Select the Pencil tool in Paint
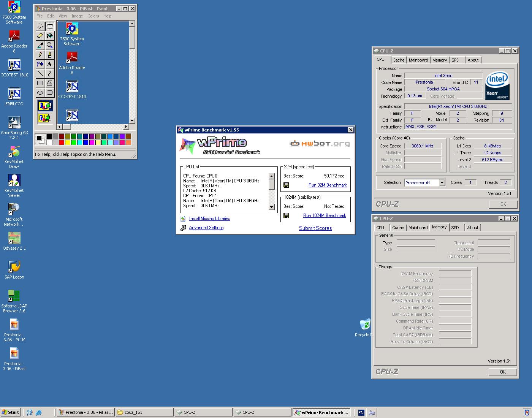This screenshot has width=532, height=418. pos(40,55)
